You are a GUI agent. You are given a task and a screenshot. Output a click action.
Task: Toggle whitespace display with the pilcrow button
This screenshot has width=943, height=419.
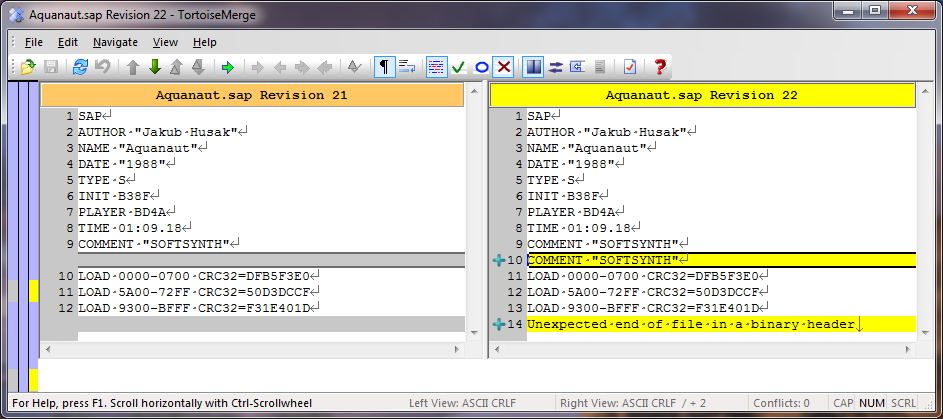(x=385, y=67)
